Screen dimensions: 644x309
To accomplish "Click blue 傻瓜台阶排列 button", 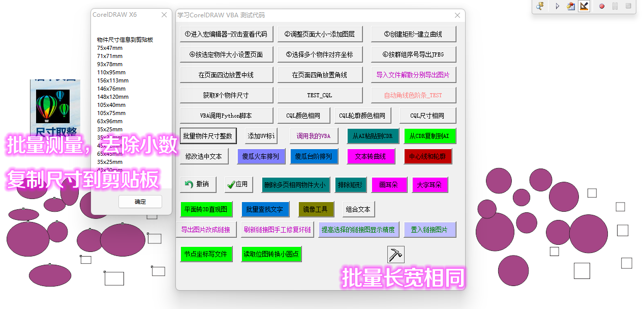I will coord(314,156).
